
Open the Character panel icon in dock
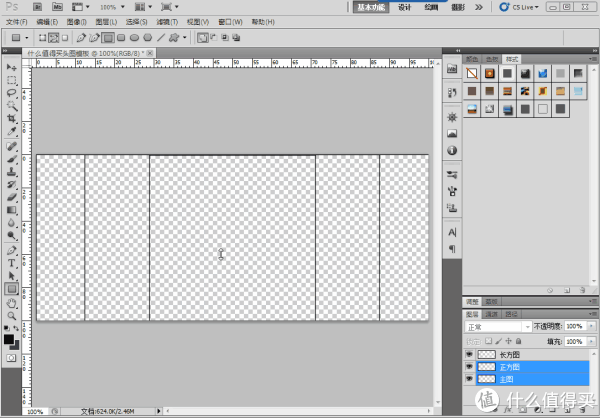tap(452, 232)
